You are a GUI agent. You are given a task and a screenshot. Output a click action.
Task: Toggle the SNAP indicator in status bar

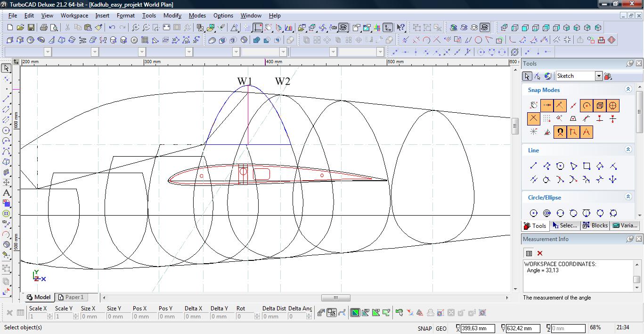[x=424, y=328]
